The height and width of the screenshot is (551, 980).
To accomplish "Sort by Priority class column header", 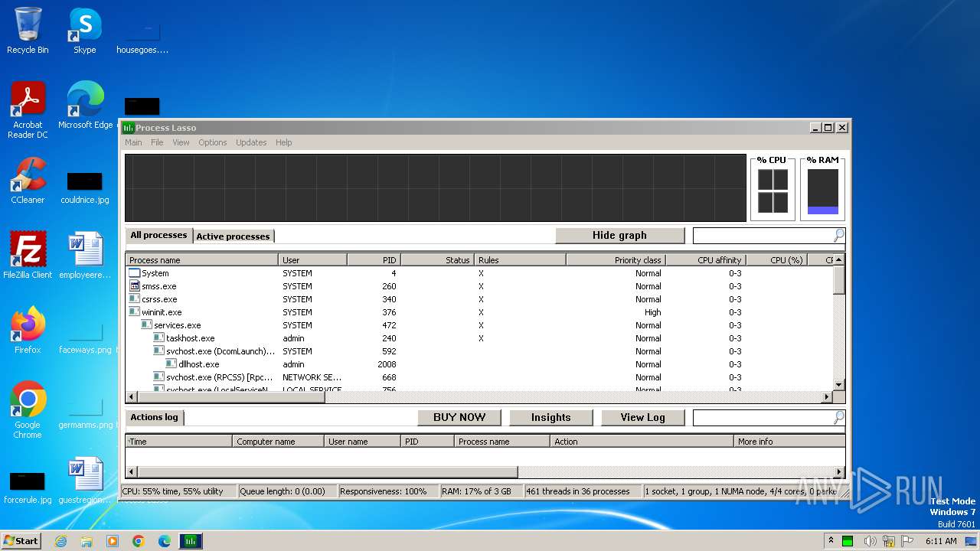I will 615,260.
